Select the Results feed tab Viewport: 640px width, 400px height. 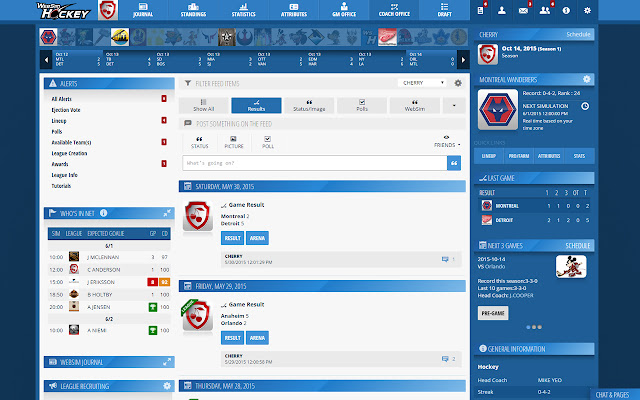pyautogui.click(x=256, y=105)
